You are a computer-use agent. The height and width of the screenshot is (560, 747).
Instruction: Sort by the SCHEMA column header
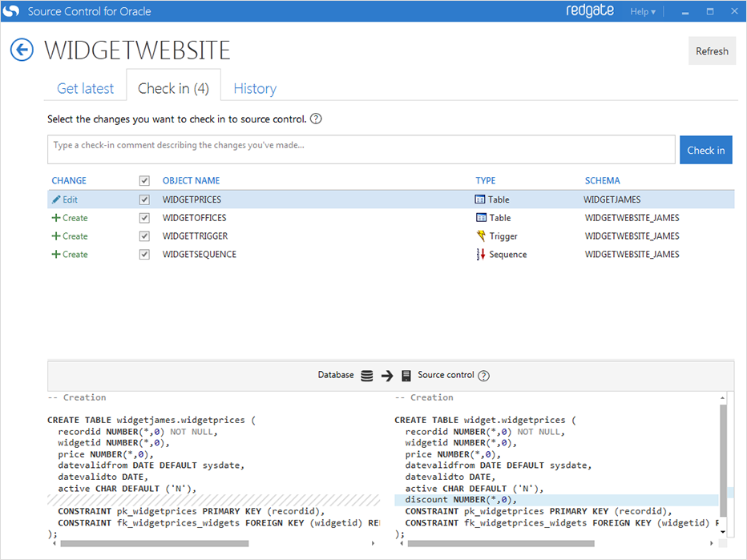pyautogui.click(x=602, y=180)
